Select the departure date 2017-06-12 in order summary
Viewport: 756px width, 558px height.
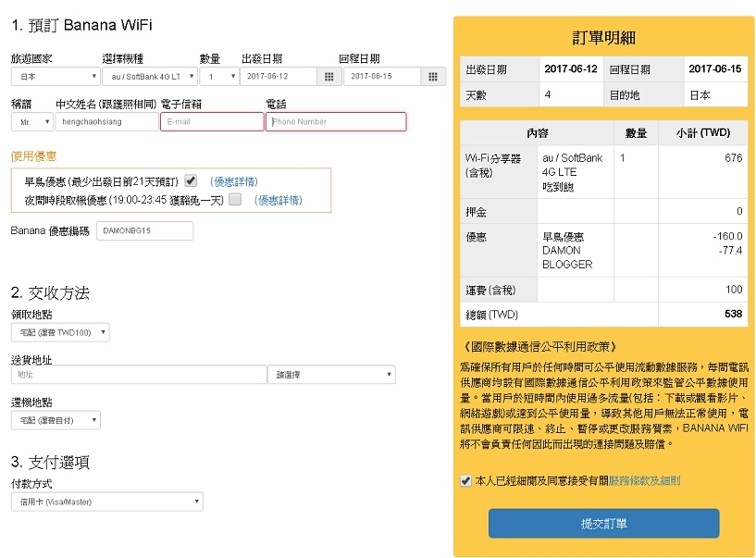click(571, 69)
